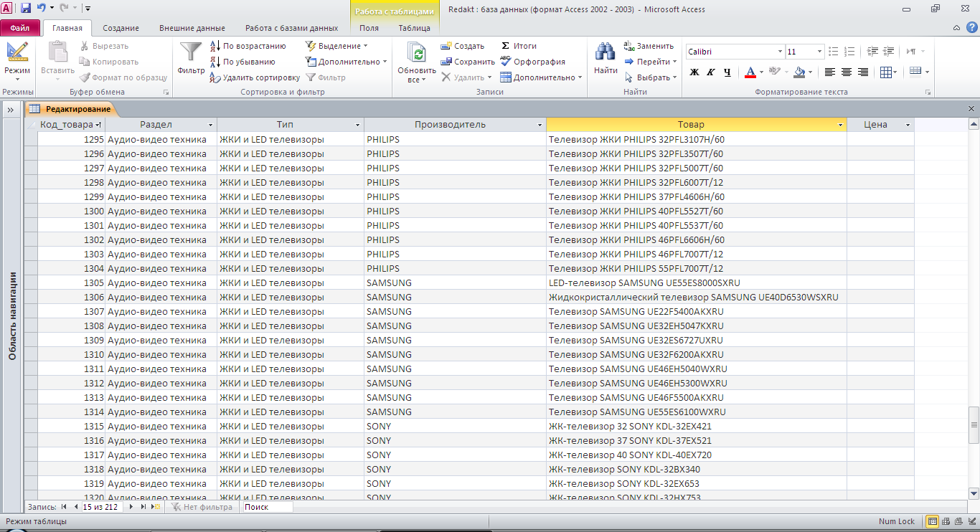Open font color dropdown arrow
Viewport: 980px width, 532px height.
(x=760, y=72)
